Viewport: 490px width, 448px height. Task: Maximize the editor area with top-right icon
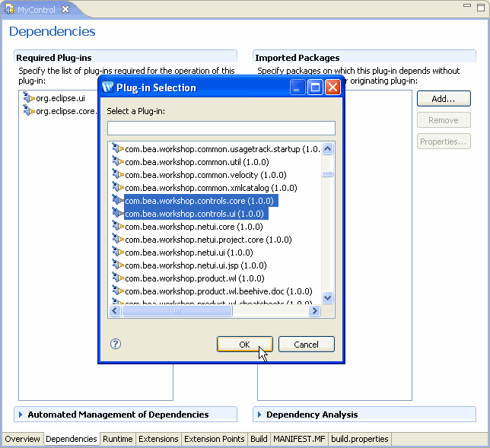[x=481, y=7]
